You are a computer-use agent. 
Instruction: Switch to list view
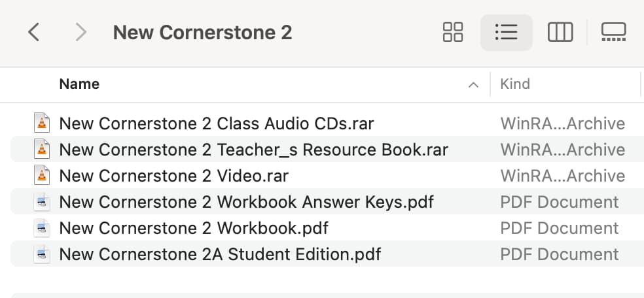[507, 32]
